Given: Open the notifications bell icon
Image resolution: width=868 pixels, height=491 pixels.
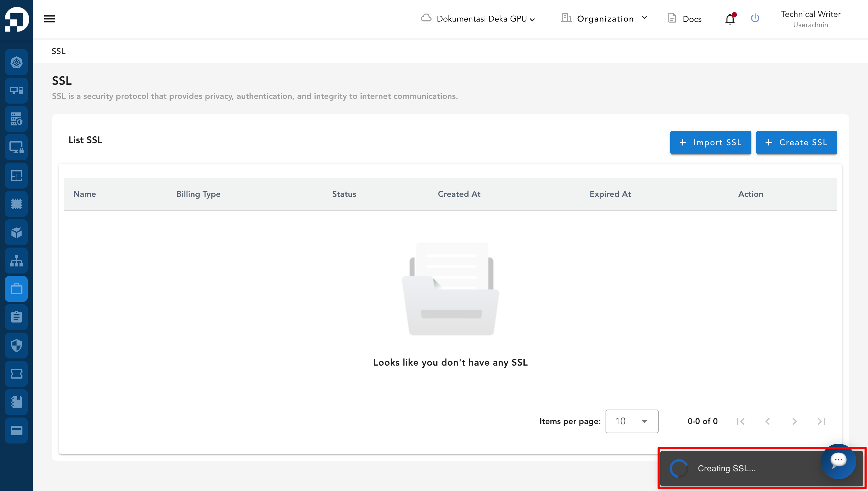Looking at the screenshot, I should coord(730,19).
